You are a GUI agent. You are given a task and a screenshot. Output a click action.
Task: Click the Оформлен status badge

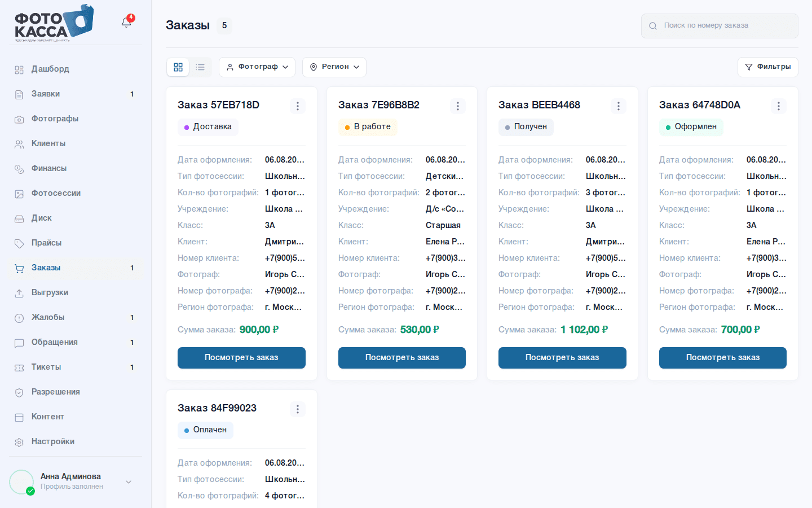pos(691,127)
